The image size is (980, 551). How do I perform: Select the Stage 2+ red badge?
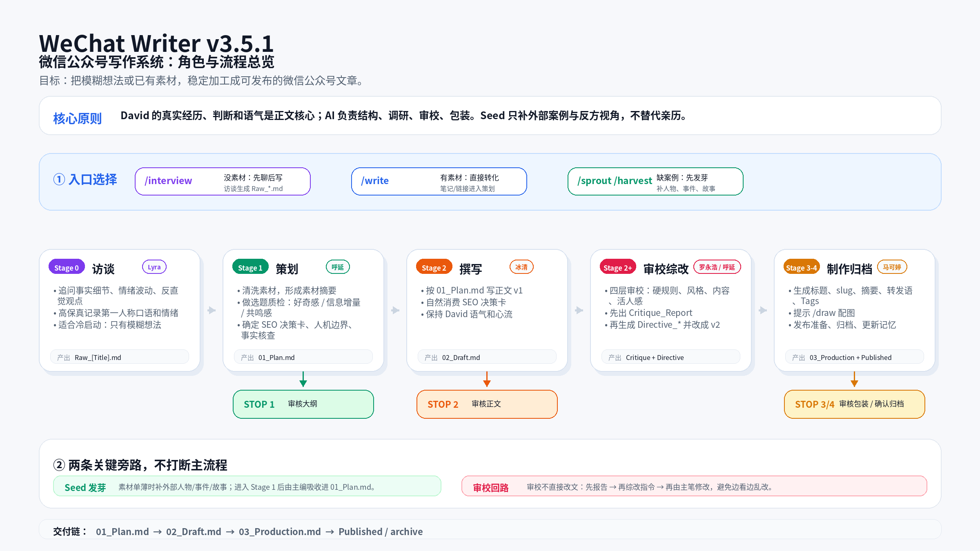coord(618,267)
